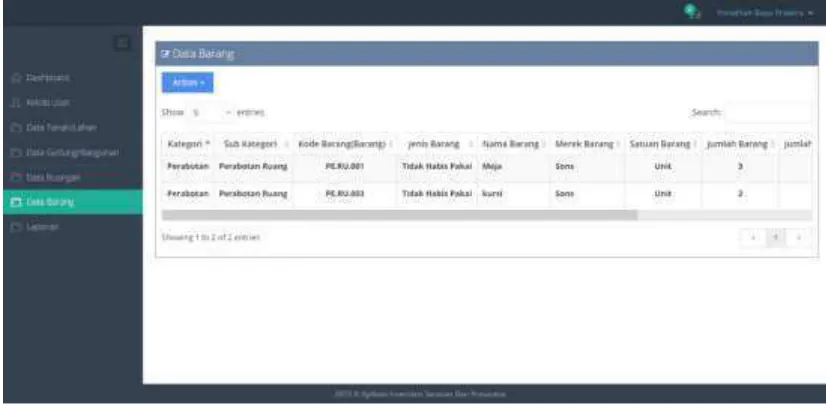
Task: Click the sidebar collapse toggle icon
Action: (122, 43)
